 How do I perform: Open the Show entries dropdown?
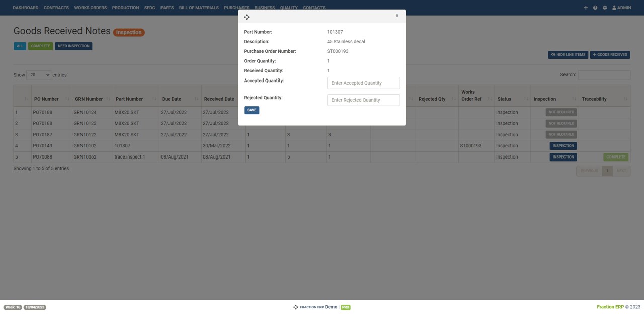click(x=38, y=74)
